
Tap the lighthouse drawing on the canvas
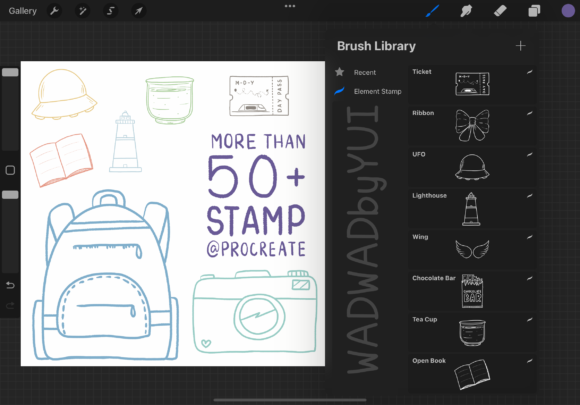click(x=125, y=142)
